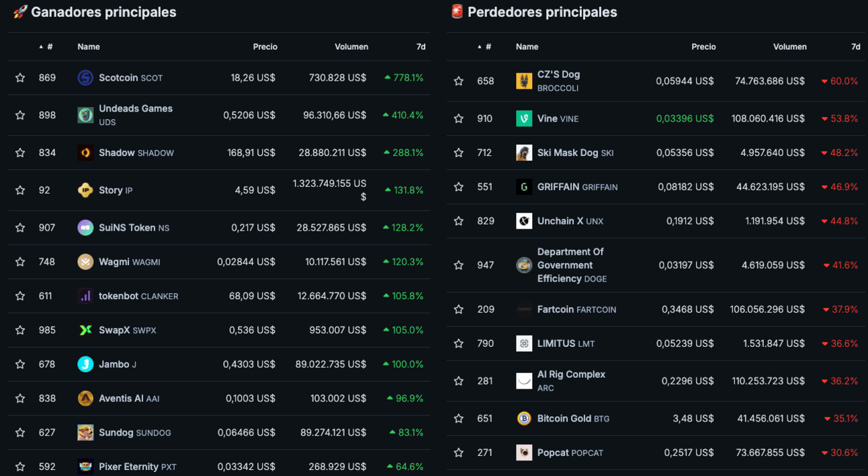Click the Popcat coin logo
The width and height of the screenshot is (868, 476).
coord(524,452)
